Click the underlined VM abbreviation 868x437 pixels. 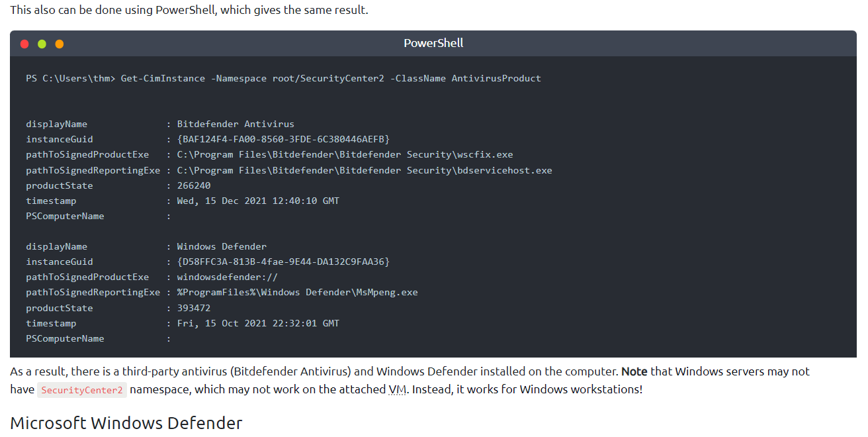pos(397,389)
